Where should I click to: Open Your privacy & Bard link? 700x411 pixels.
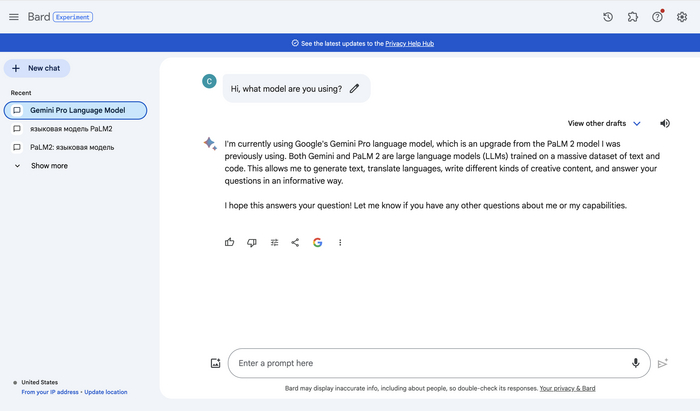click(567, 388)
